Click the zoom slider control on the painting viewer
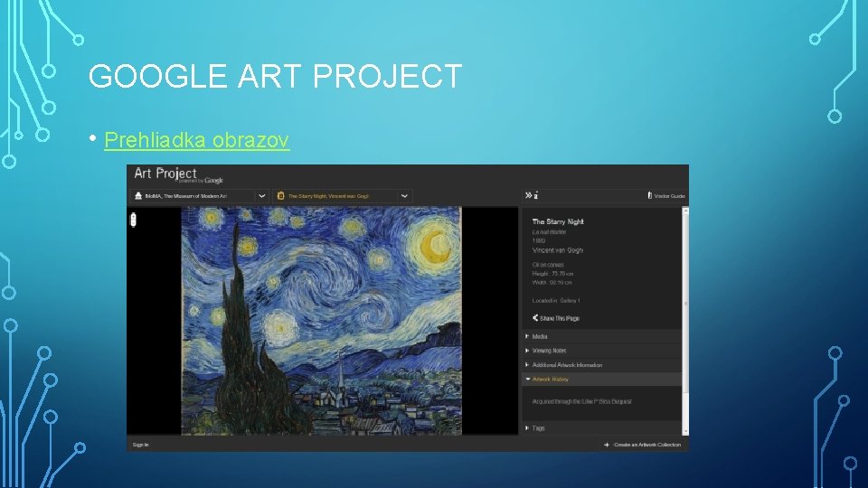Screen dimensions: 868x488 tap(133, 220)
